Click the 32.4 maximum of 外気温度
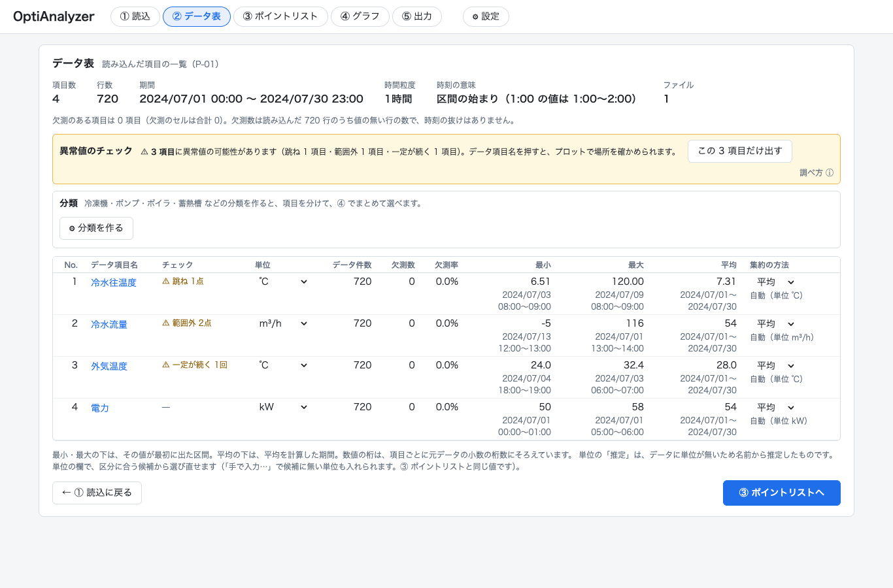The image size is (893, 588). pos(633,365)
